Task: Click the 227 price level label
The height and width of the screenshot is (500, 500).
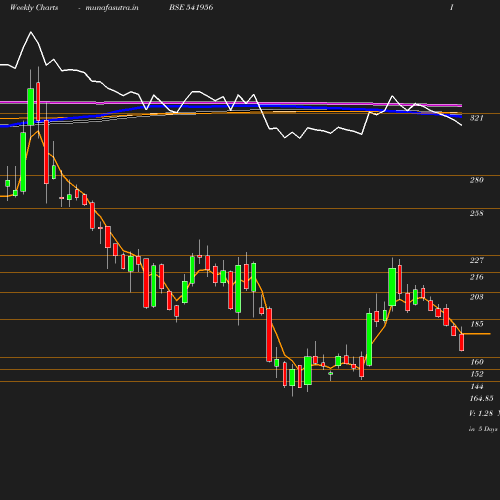Action: point(477,260)
